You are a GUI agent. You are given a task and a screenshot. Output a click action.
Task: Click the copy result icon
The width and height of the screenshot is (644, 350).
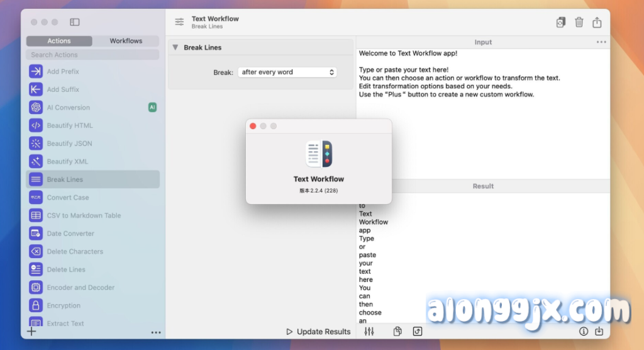tap(397, 331)
